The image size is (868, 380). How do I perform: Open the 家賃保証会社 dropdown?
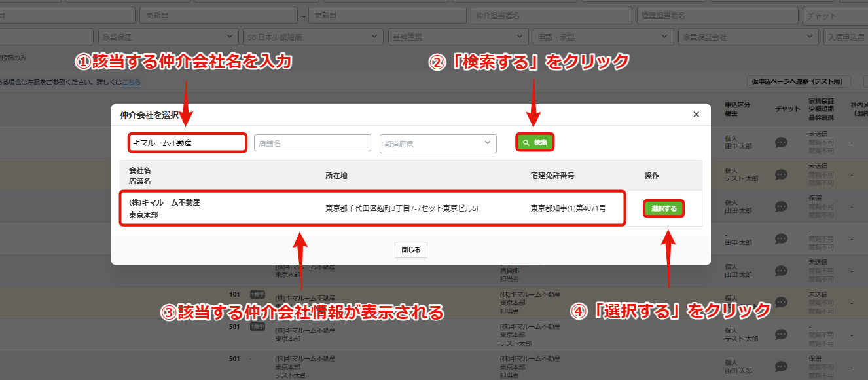(747, 37)
